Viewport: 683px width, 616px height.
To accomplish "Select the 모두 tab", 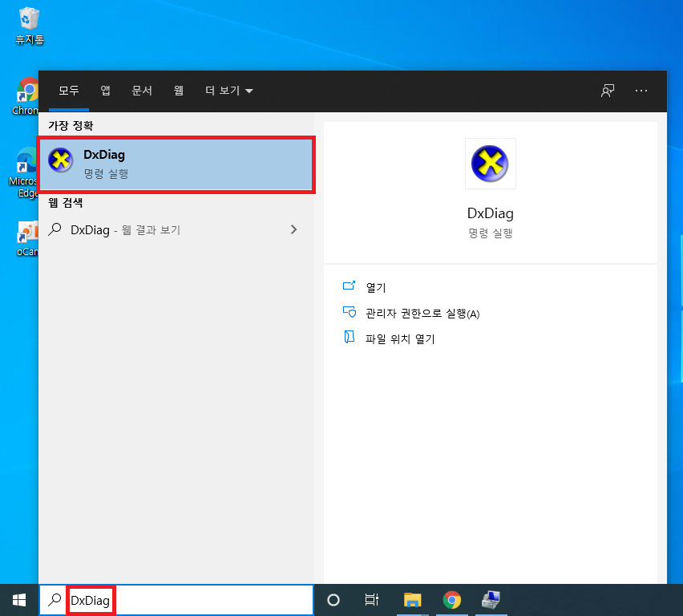I will click(x=69, y=91).
